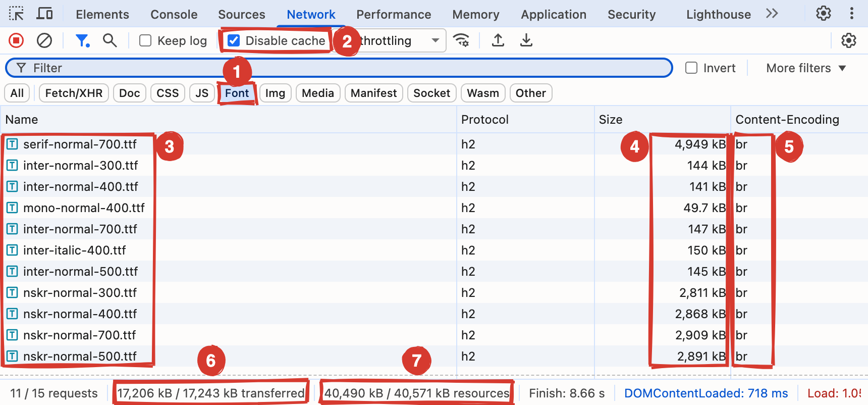Open the Performance tab
Screen dimensions: 868x405
click(394, 15)
